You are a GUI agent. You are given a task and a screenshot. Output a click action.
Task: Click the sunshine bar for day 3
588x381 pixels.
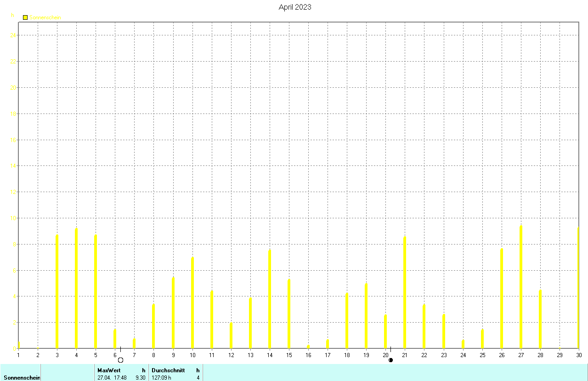[57, 291]
